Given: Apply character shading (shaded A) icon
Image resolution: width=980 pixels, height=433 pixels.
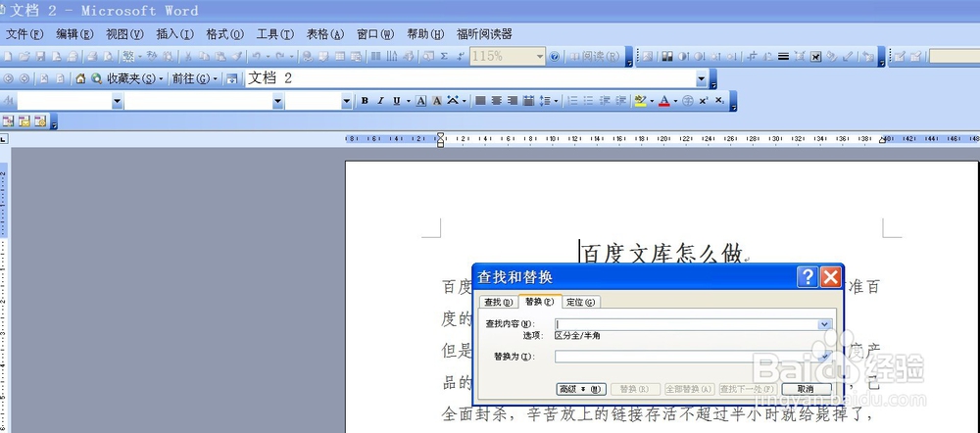Looking at the screenshot, I should 437,101.
